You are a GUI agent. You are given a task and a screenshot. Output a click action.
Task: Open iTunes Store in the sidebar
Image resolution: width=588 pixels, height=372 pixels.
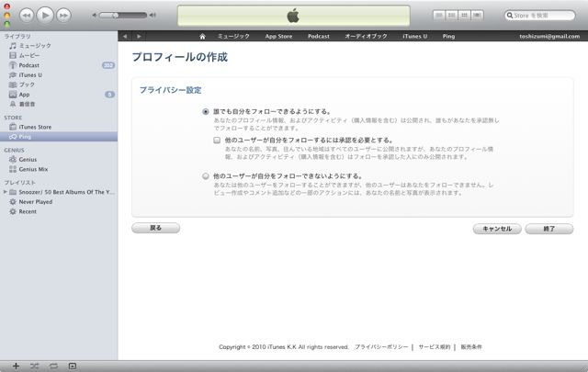(x=59, y=127)
